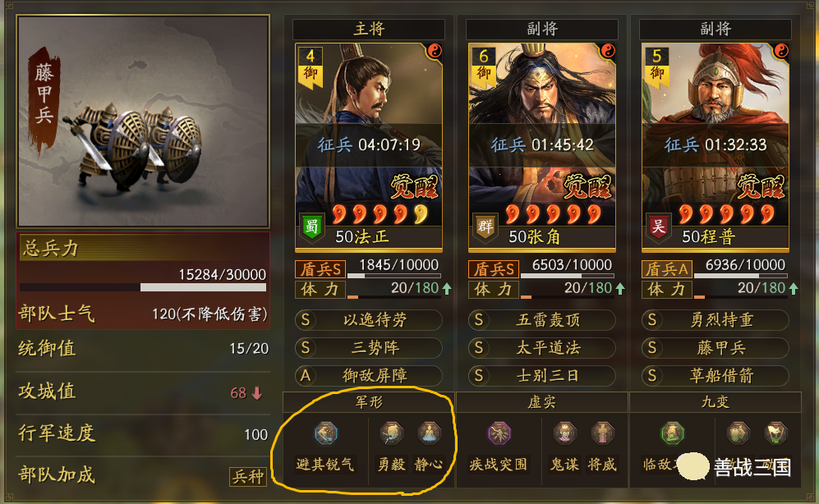Click 法正's green stamina up arrow
This screenshot has height=504, width=819.
(x=447, y=288)
